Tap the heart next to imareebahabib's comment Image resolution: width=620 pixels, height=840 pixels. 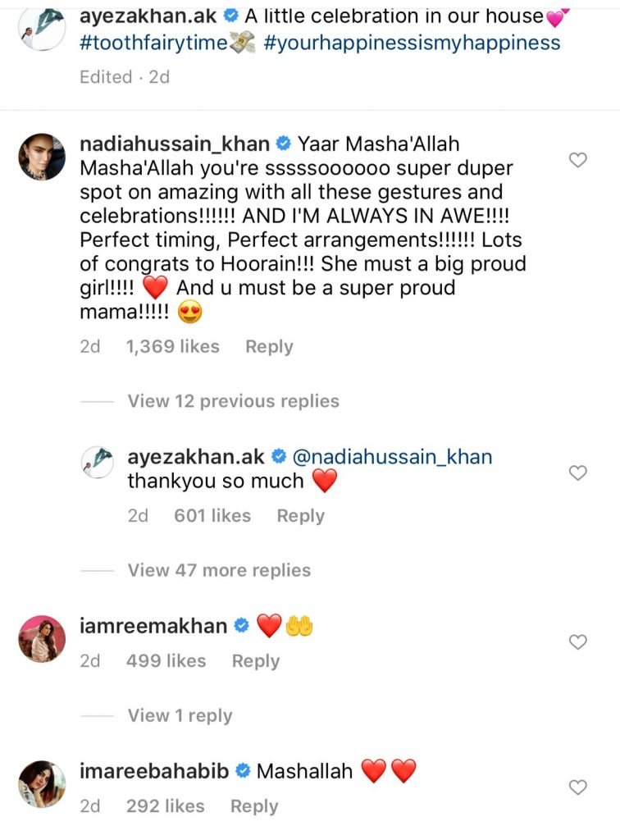[x=577, y=787]
